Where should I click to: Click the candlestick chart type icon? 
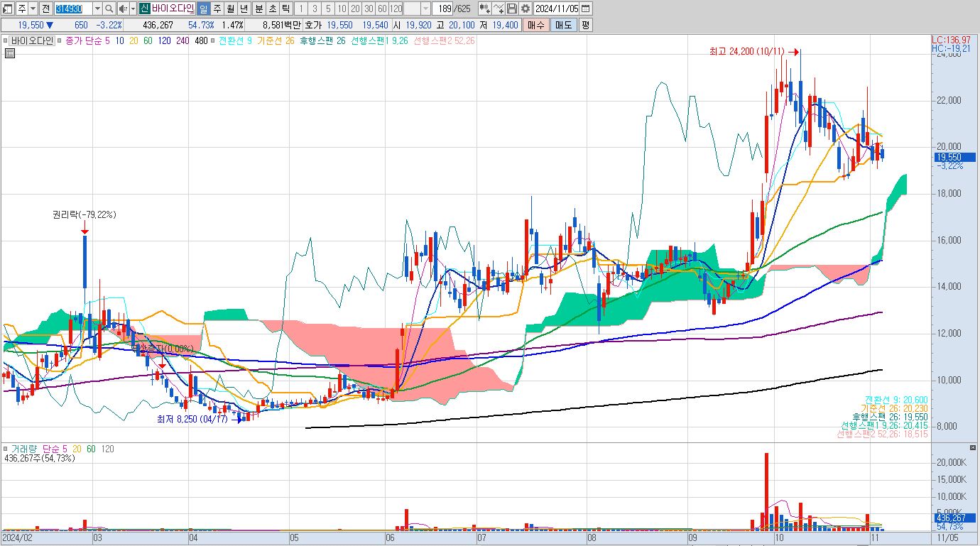coord(485,9)
